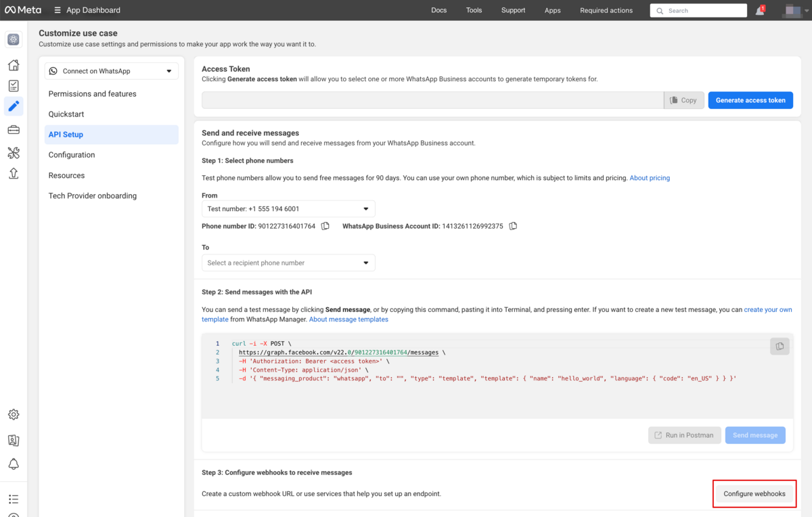812x517 pixels.
Task: Open the Configuration menu item
Action: click(72, 155)
